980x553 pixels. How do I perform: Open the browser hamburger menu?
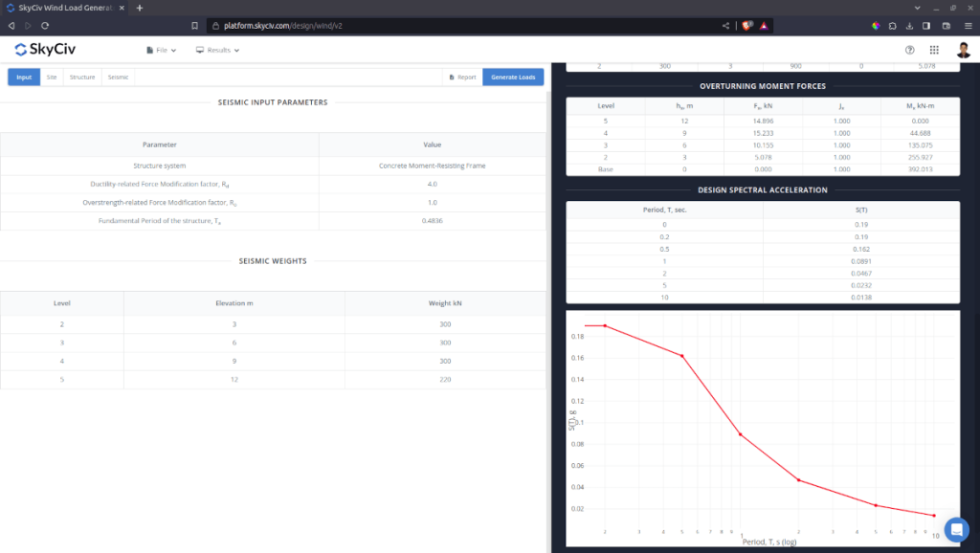pos(969,26)
